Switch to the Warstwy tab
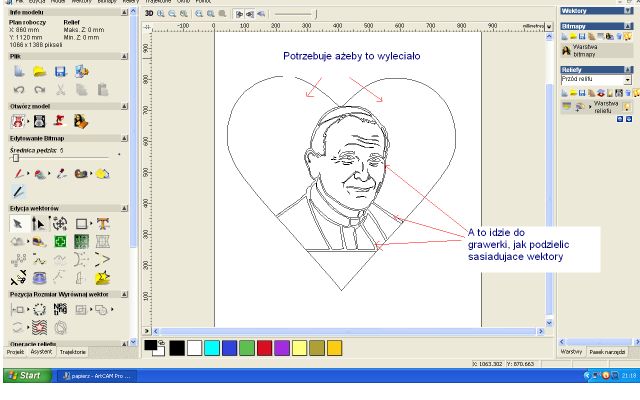 (x=571, y=351)
